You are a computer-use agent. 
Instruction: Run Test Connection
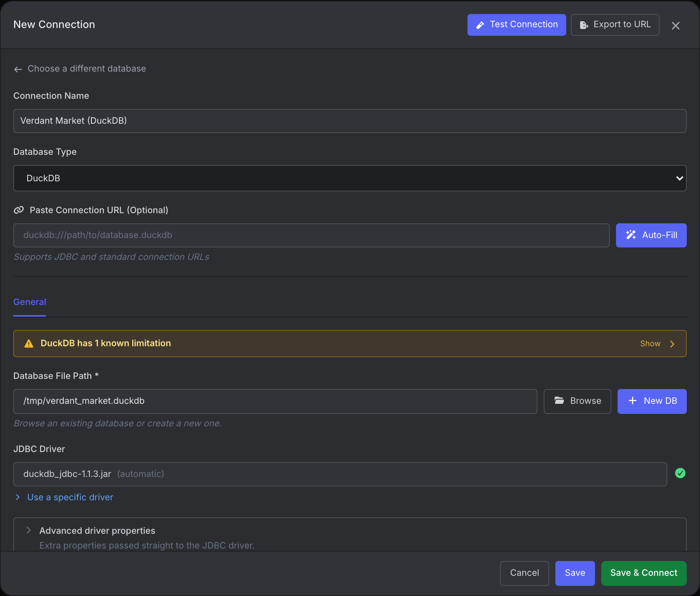click(516, 25)
